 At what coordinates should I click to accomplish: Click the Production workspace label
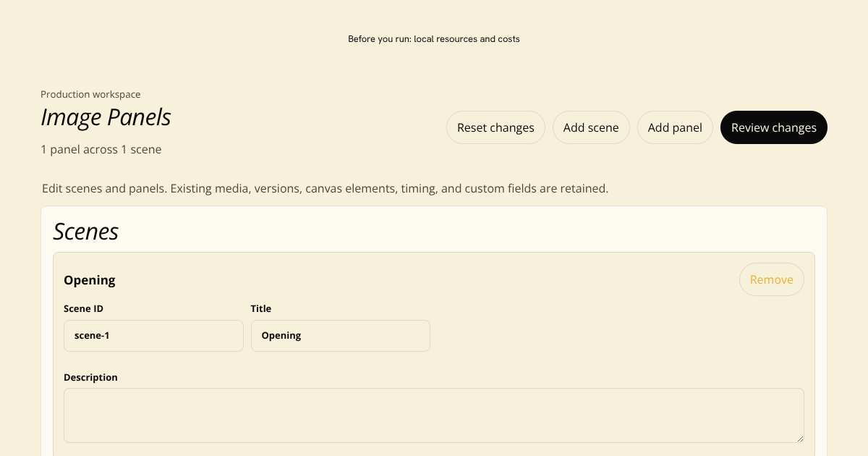[90, 94]
